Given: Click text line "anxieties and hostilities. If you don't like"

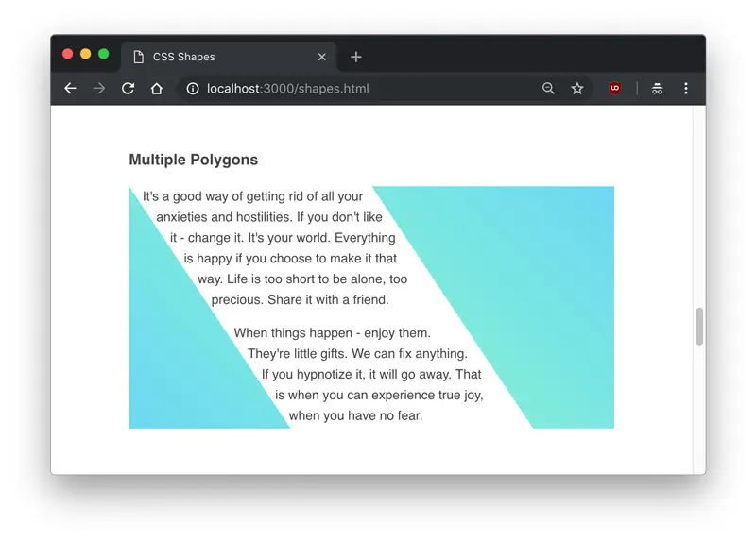Looking at the screenshot, I should (269, 217).
